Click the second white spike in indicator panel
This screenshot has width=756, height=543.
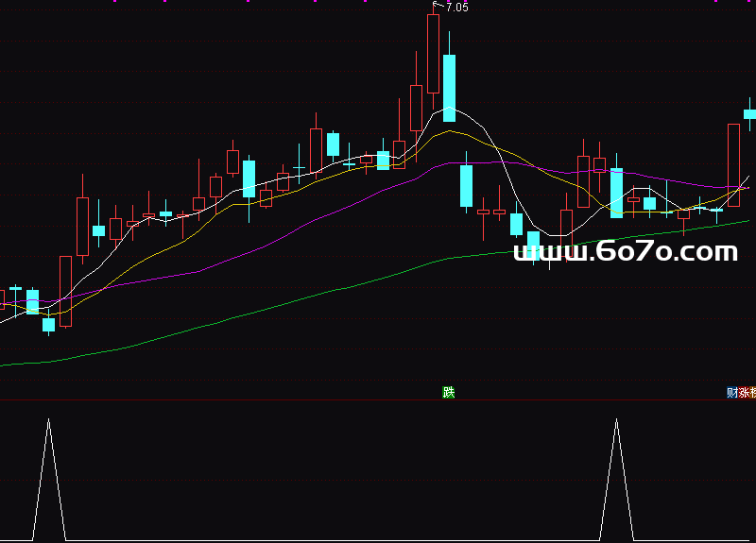point(616,425)
